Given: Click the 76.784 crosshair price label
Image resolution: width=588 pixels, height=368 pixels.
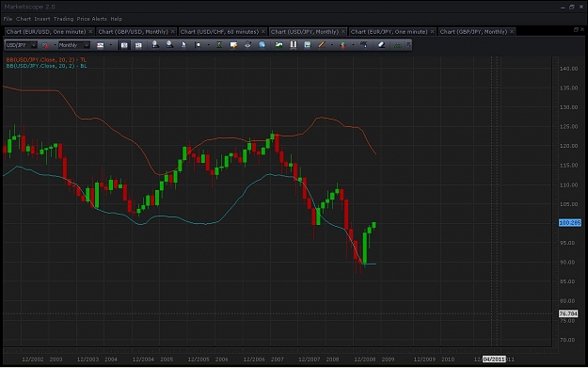Looking at the screenshot, I should pos(568,313).
